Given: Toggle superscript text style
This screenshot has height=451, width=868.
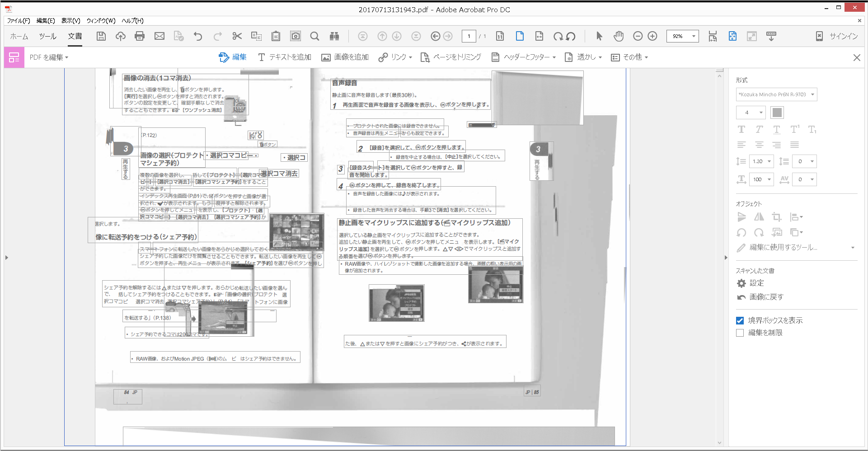Looking at the screenshot, I should (x=795, y=129).
